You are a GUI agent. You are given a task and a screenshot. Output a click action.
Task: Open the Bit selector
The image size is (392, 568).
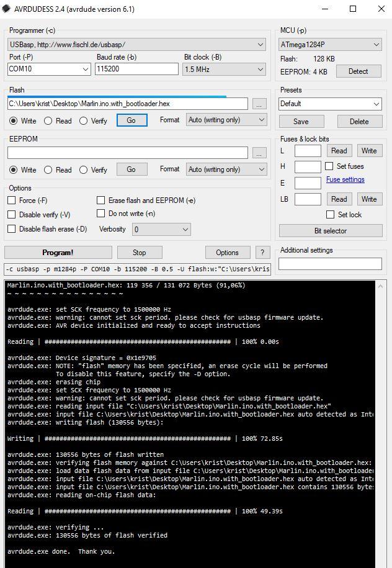(331, 231)
